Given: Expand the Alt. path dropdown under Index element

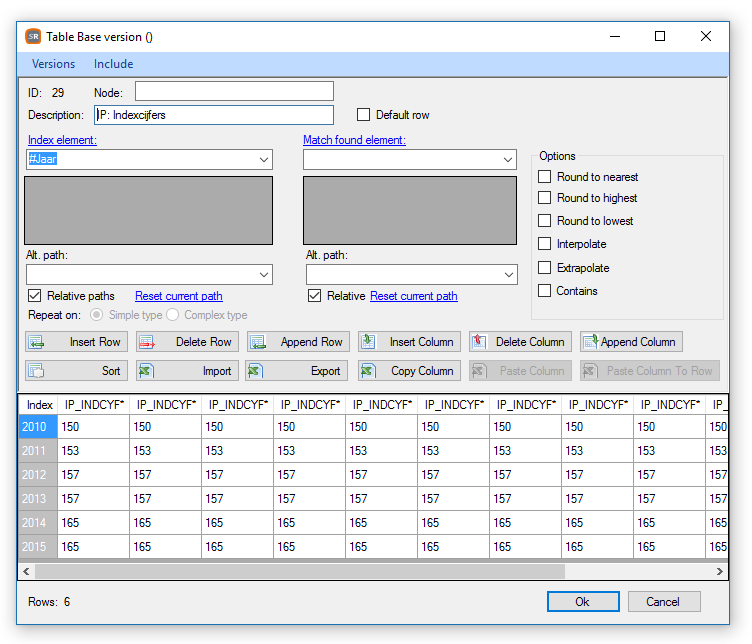Looking at the screenshot, I should pyautogui.click(x=264, y=275).
